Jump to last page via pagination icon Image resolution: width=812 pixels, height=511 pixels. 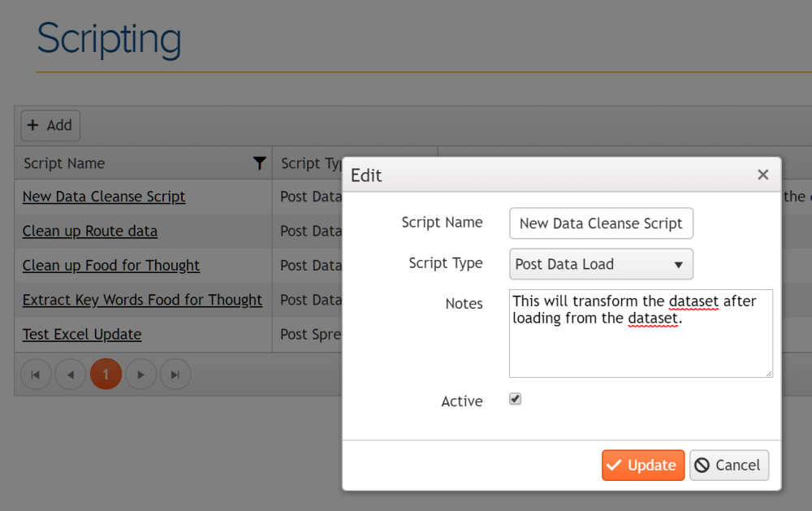(175, 374)
